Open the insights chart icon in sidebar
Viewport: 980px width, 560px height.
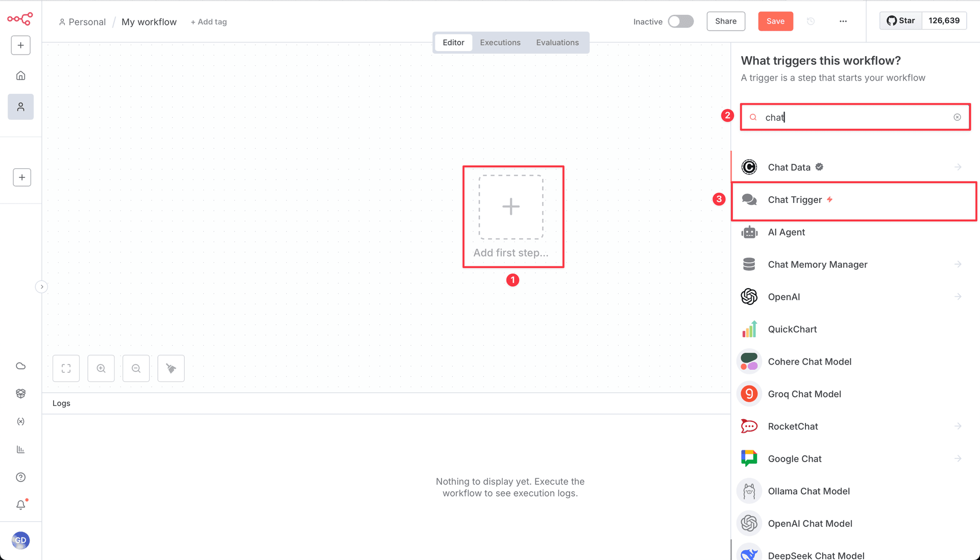click(20, 449)
